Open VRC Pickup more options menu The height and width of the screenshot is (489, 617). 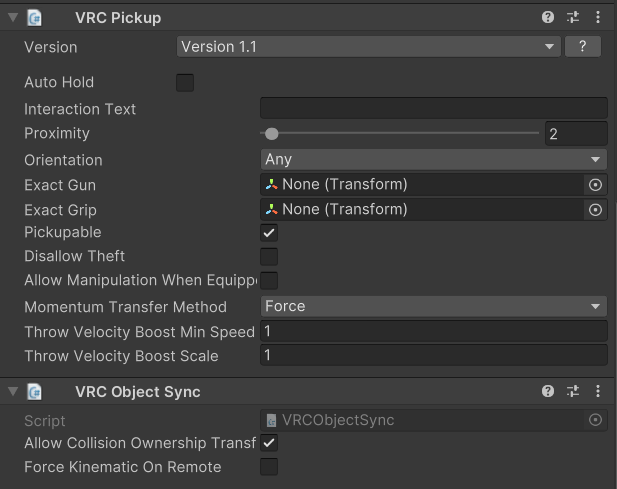point(599,17)
